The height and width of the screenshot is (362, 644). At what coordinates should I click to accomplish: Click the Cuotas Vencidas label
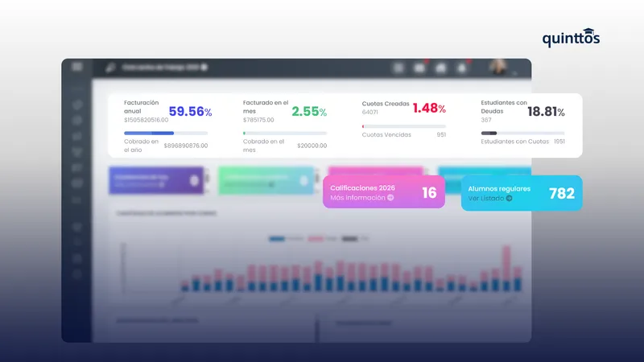tap(386, 134)
